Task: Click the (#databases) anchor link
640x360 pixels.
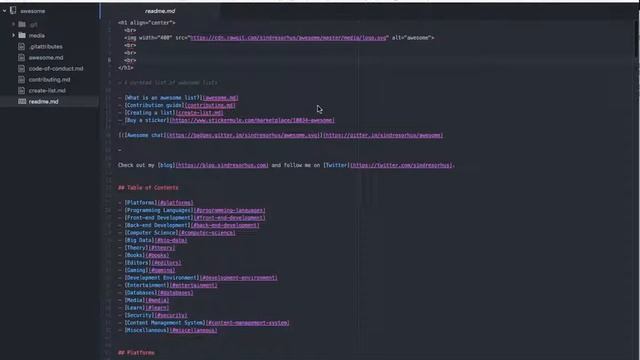Action: [x=175, y=293]
